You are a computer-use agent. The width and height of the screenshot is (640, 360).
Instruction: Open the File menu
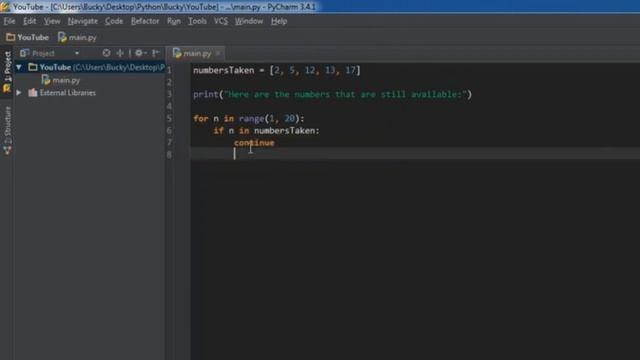pos(9,21)
